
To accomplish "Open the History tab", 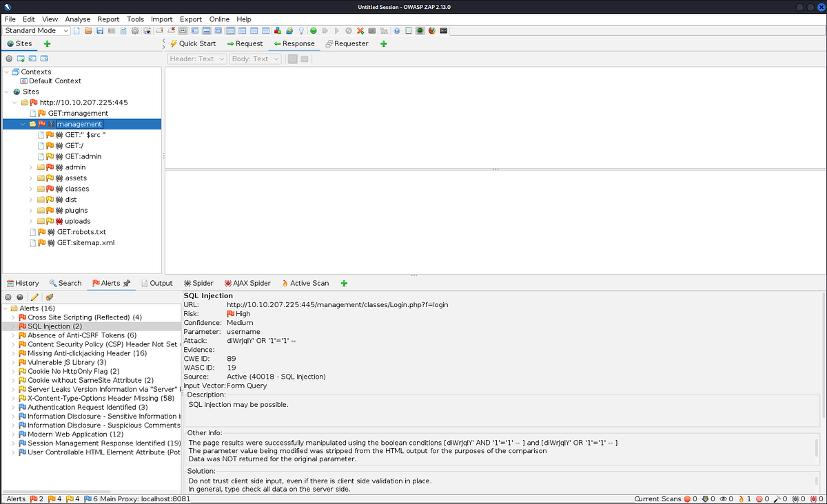I will coord(23,283).
